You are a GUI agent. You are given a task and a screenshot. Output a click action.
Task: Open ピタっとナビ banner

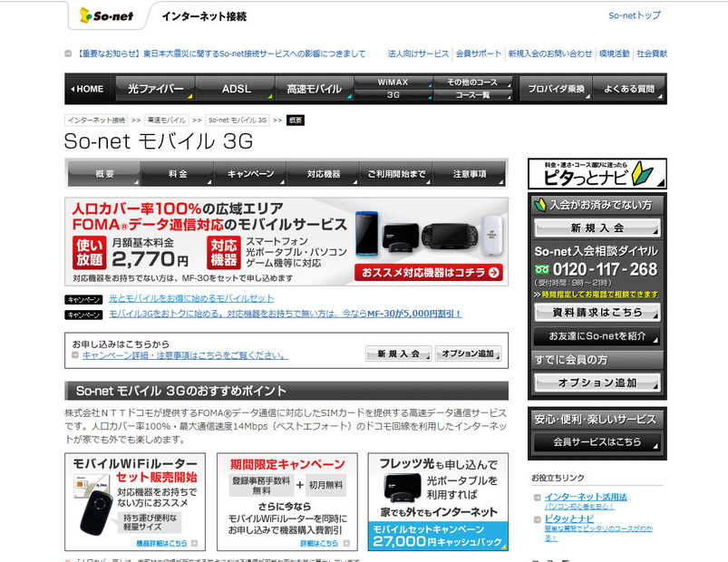point(597,173)
